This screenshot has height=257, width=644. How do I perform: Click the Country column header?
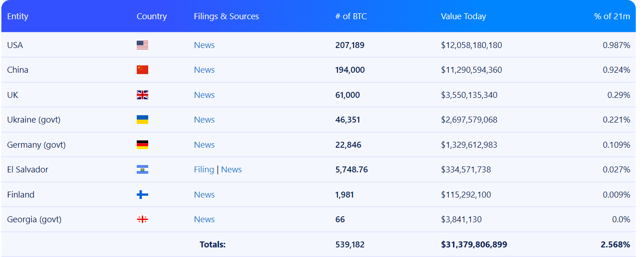click(x=151, y=16)
